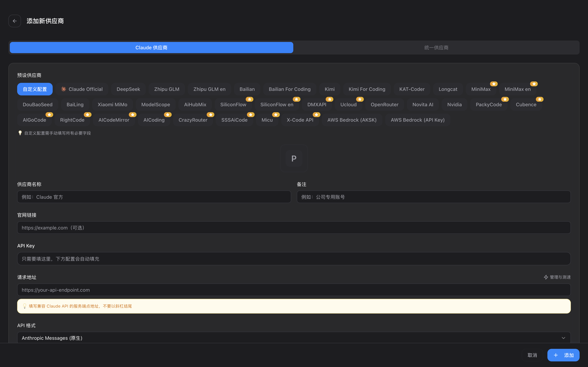Click the back arrow icon
588x367 pixels.
15,21
